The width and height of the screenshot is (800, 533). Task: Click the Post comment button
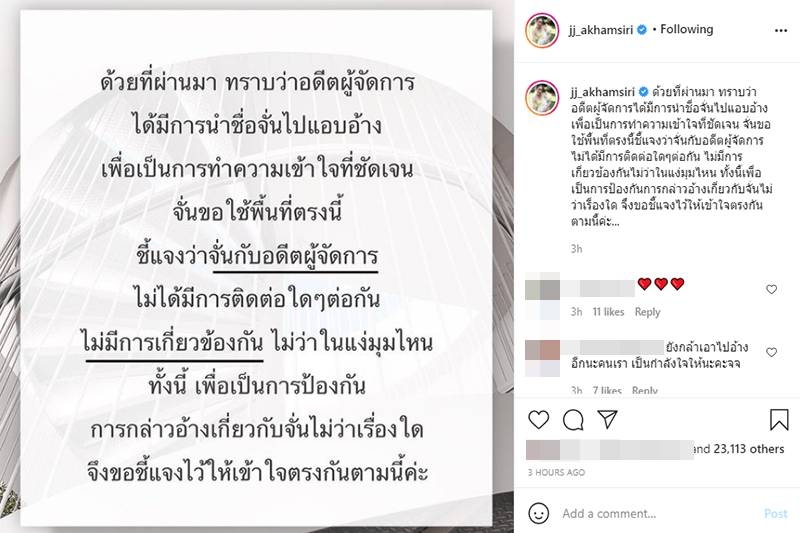[776, 514]
